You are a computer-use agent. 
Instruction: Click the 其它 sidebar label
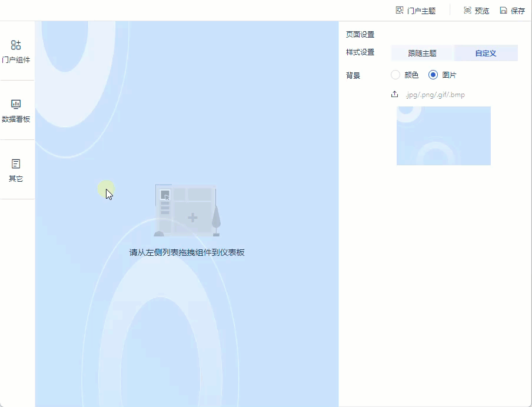click(16, 178)
